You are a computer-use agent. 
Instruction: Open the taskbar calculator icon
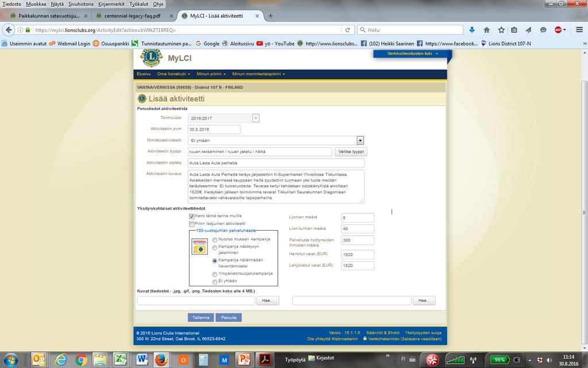click(203, 360)
